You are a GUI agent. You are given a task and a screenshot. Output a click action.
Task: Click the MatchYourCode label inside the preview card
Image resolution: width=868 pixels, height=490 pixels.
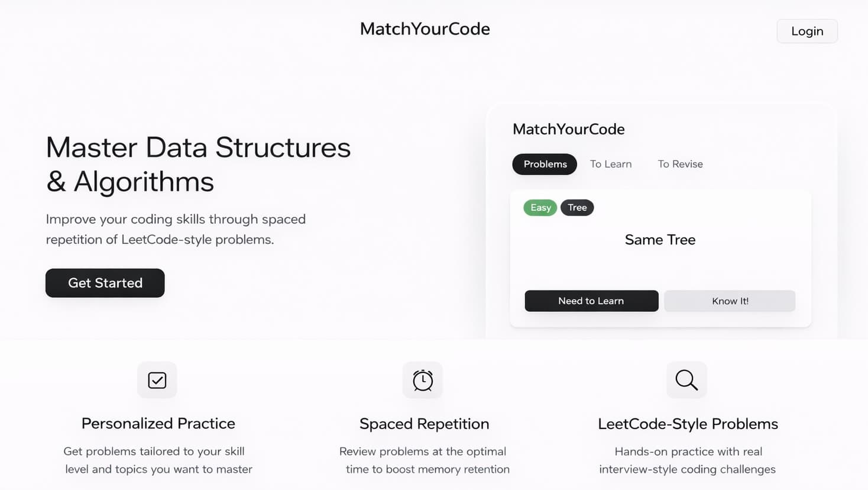(568, 129)
